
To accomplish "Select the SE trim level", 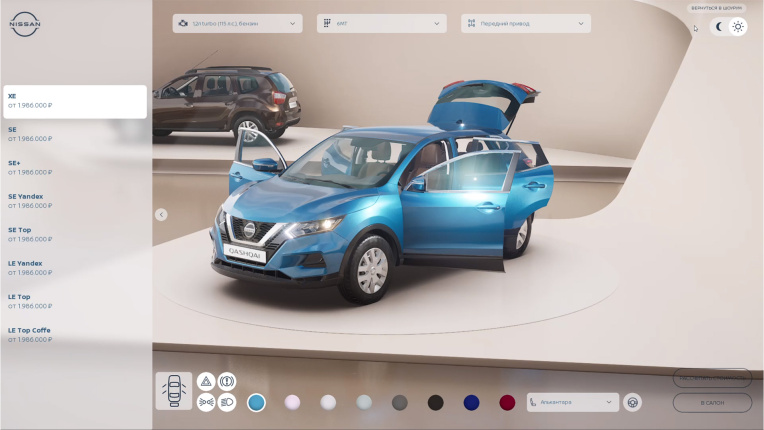I will [75, 134].
